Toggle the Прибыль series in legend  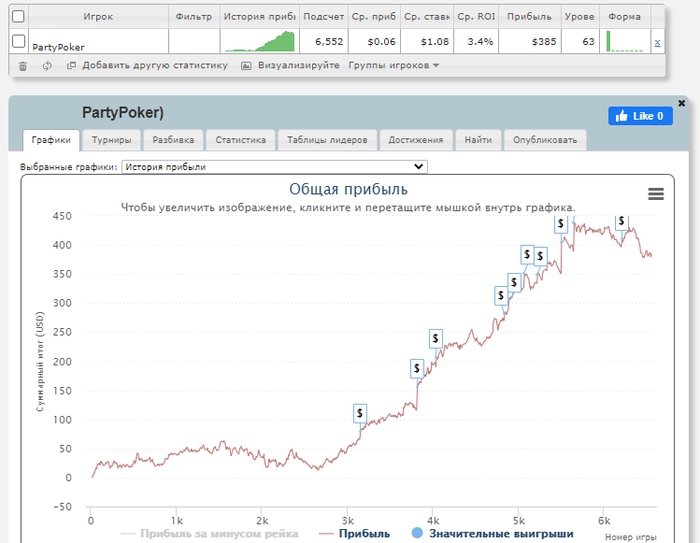(354, 533)
